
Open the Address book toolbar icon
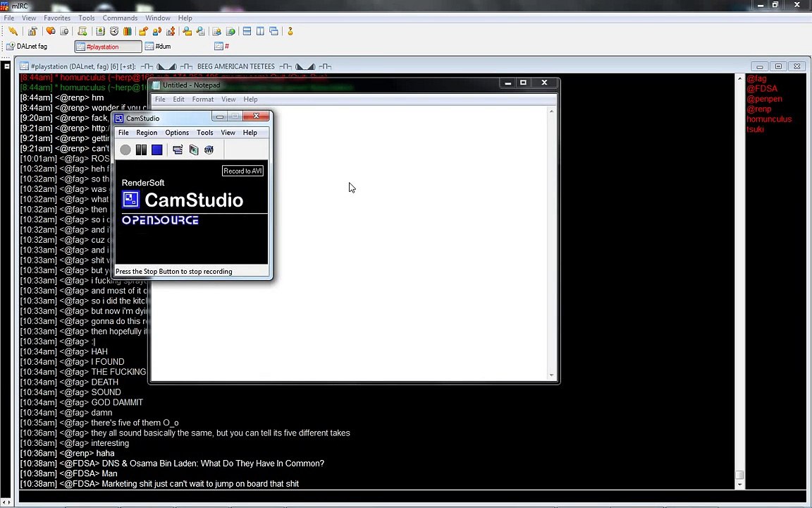click(101, 32)
